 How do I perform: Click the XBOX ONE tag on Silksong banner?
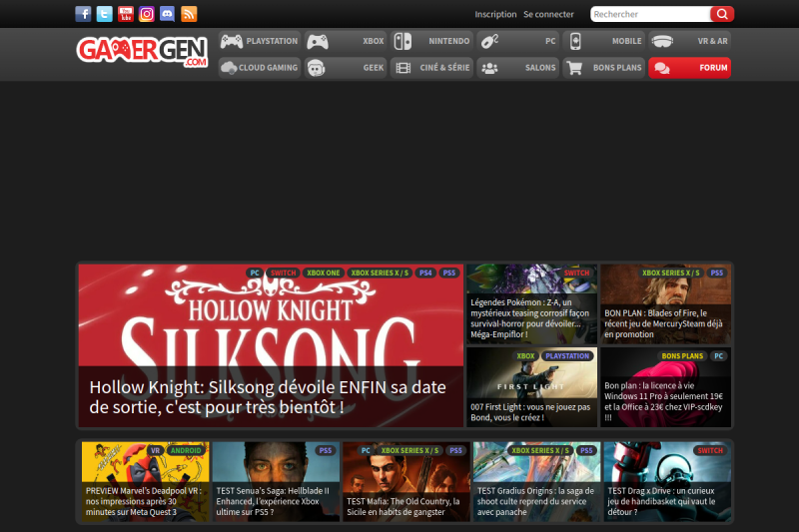(x=323, y=272)
